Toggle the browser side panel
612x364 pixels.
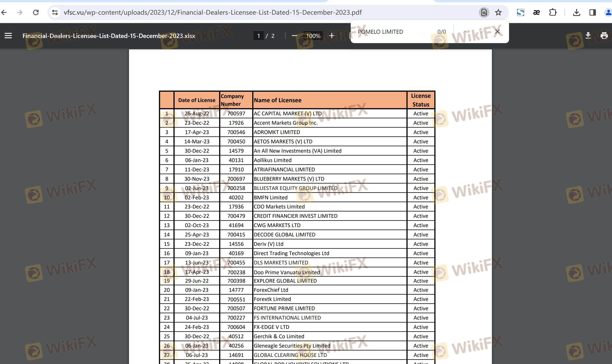[592, 12]
